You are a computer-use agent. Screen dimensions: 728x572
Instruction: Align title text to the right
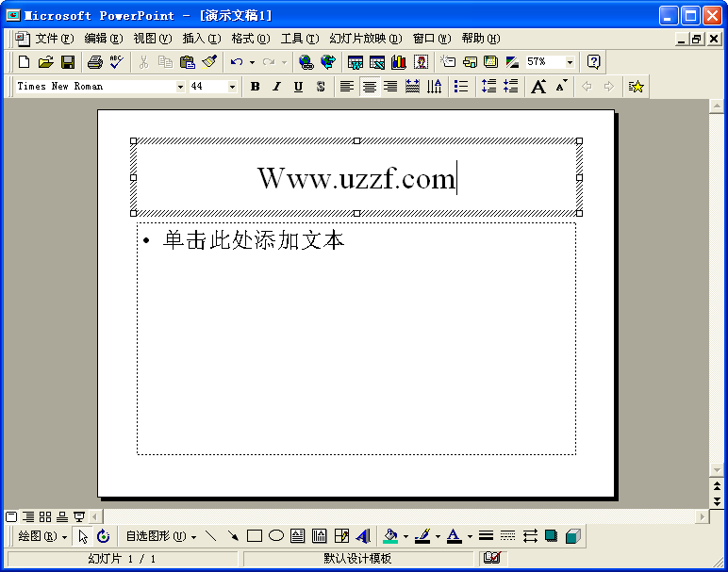pyautogui.click(x=391, y=87)
